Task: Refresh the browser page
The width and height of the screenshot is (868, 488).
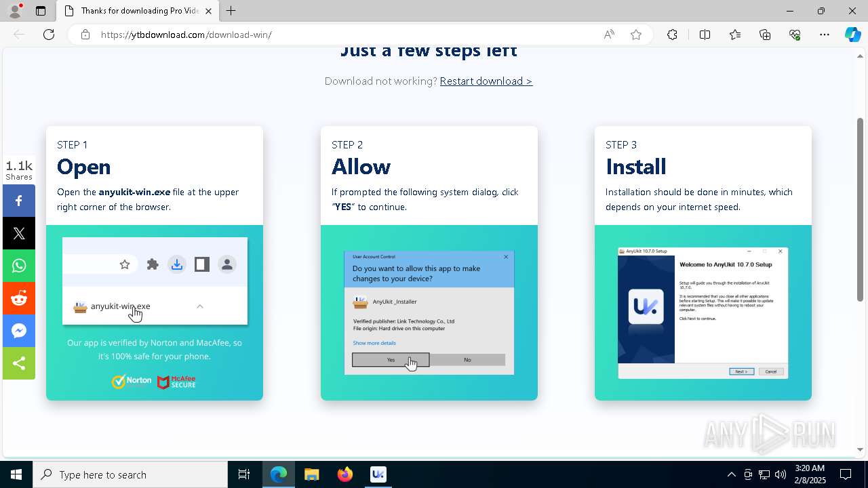Action: pos(49,35)
